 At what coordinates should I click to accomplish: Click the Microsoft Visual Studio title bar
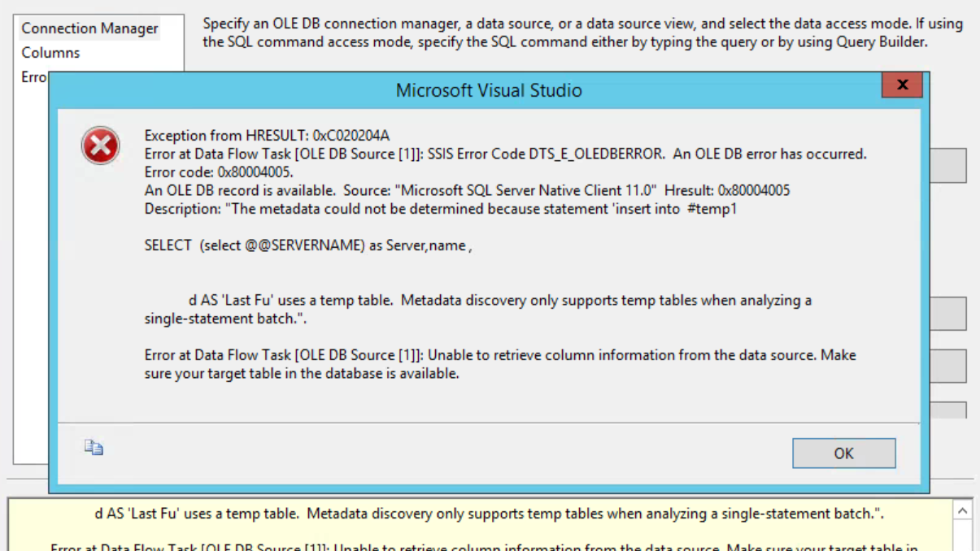point(488,89)
